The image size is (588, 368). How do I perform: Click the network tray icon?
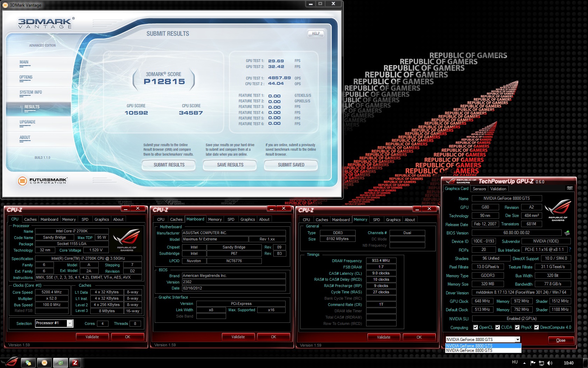pyautogui.click(x=541, y=363)
